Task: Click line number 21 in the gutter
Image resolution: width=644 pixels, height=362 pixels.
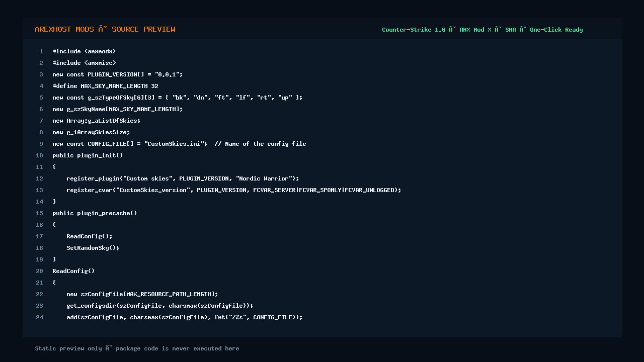Action: click(x=39, y=283)
